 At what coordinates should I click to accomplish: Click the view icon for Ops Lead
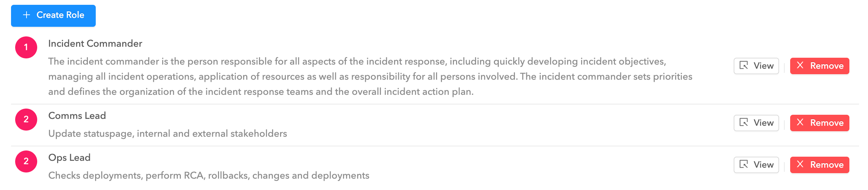pyautogui.click(x=744, y=165)
